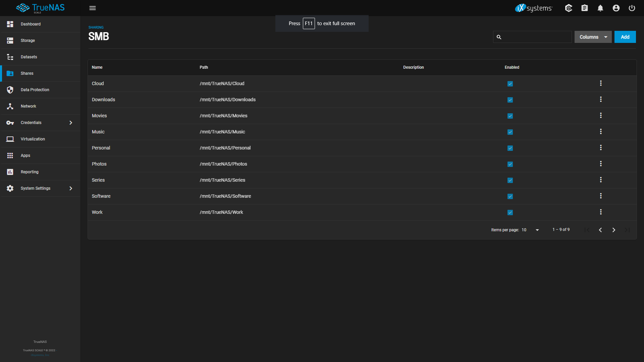
Task: Uncheck Enabled for the Music share
Action: [x=510, y=132]
